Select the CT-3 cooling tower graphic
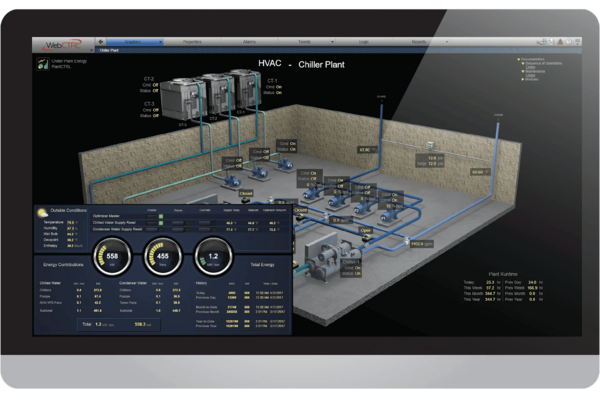The height and width of the screenshot is (400, 600). [x=183, y=100]
